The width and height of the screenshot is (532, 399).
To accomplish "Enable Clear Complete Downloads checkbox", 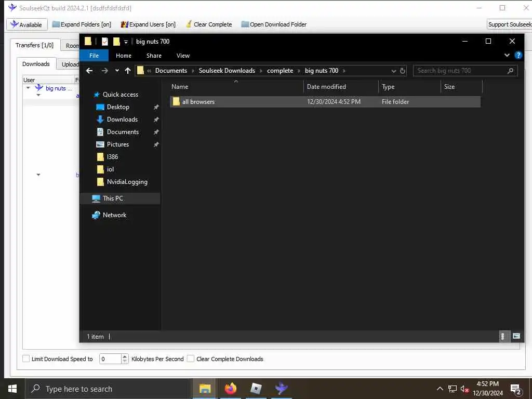I will [x=191, y=358].
